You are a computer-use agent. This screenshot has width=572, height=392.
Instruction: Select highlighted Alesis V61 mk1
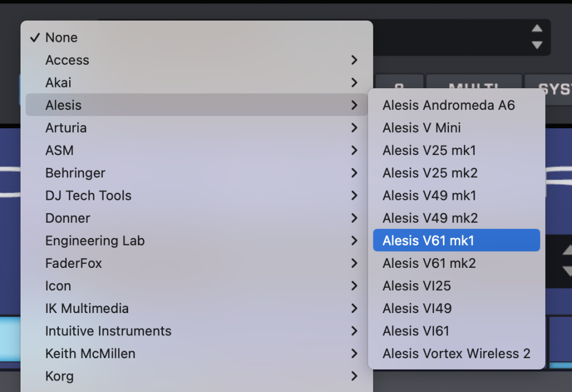pos(428,241)
